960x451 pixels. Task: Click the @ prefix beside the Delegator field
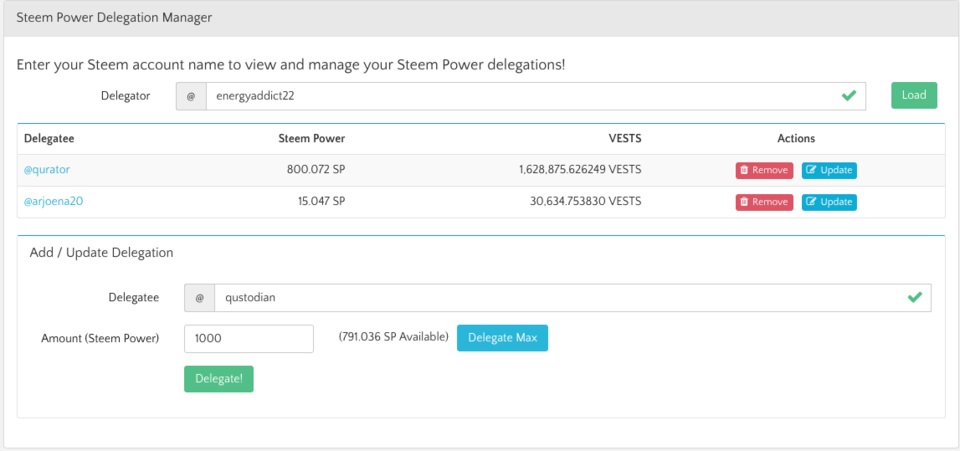pos(191,97)
